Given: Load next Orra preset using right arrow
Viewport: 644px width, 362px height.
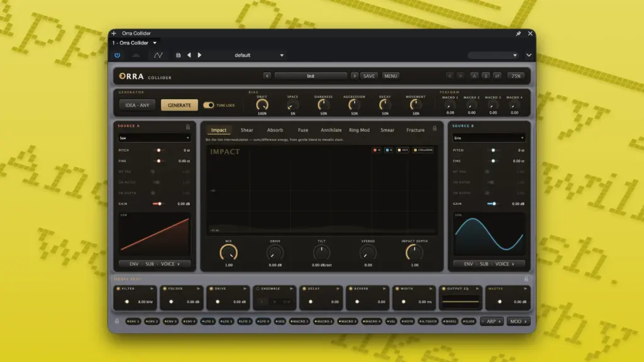Looking at the screenshot, I should point(355,76).
